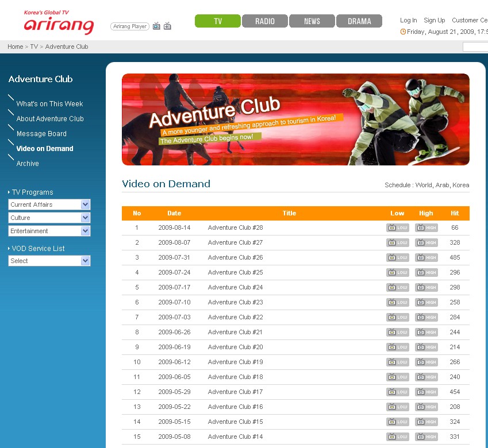Open the Sign Up link
This screenshot has height=448, width=488.
coord(434,20)
